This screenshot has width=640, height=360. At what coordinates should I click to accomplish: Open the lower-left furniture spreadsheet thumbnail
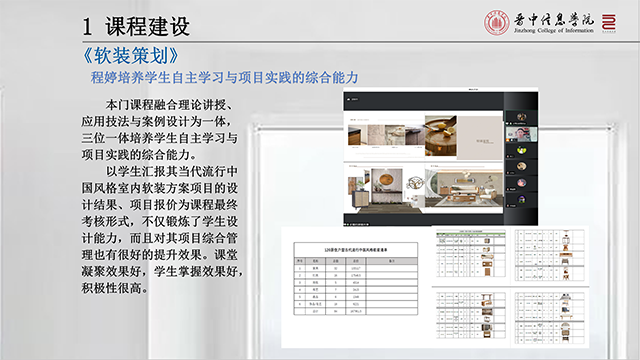click(x=471, y=315)
